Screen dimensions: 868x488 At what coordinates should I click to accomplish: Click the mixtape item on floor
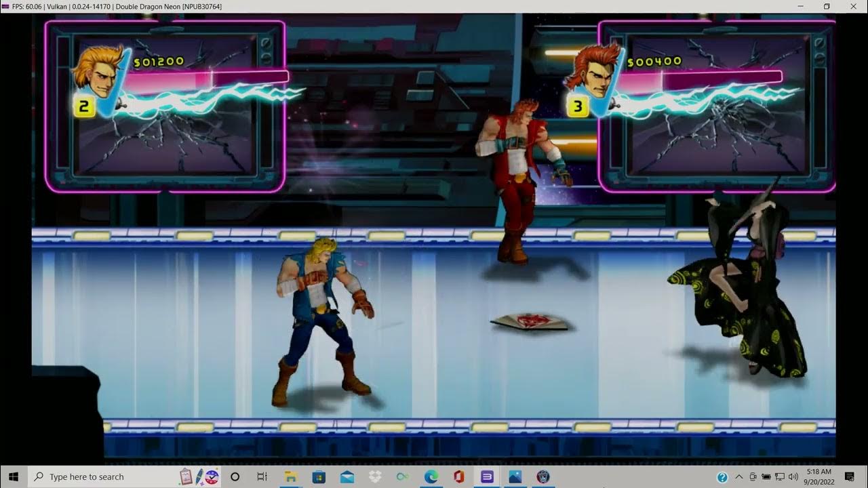pyautogui.click(x=532, y=322)
